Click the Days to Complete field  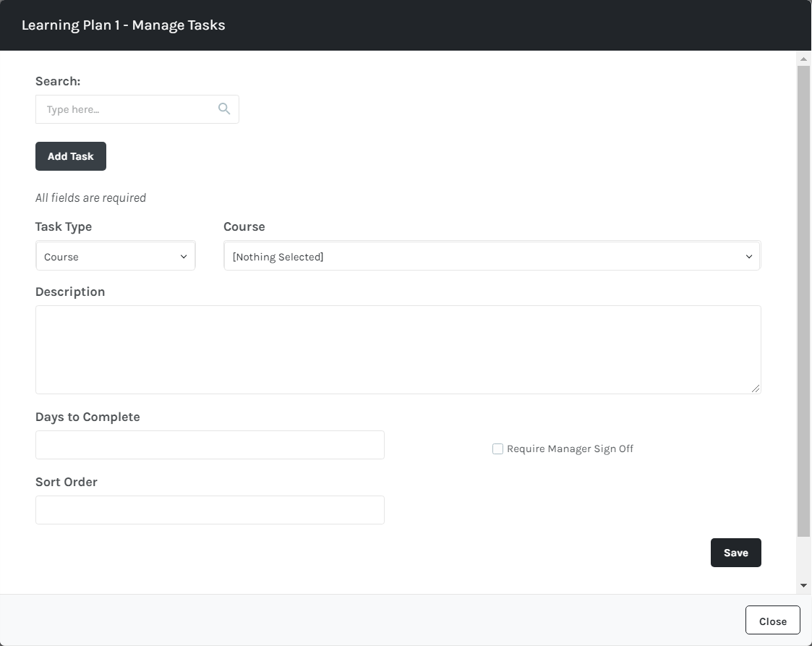[x=210, y=445]
